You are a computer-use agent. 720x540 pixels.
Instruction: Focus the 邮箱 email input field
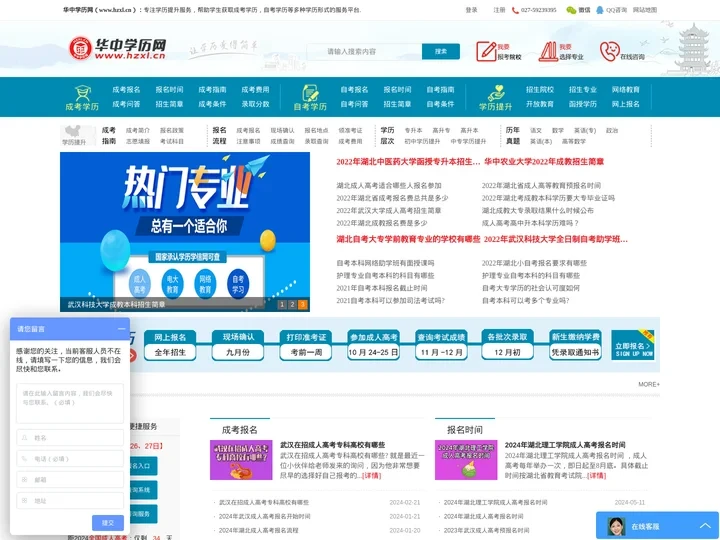[70, 479]
